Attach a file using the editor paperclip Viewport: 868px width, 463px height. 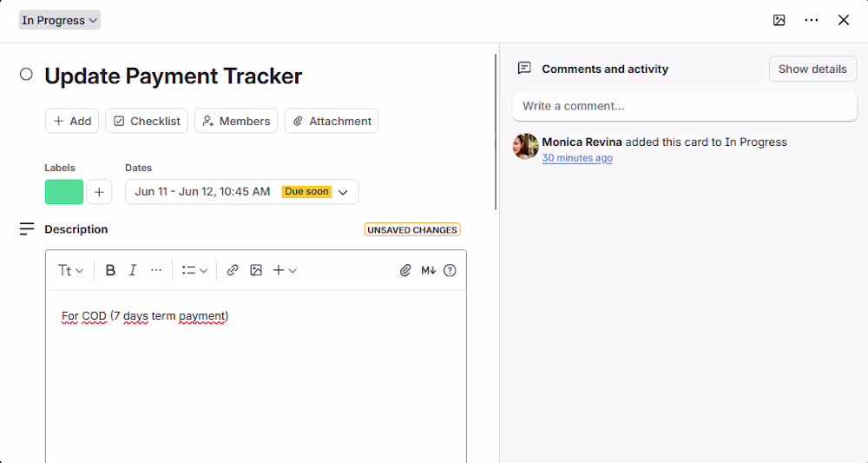[x=405, y=270]
